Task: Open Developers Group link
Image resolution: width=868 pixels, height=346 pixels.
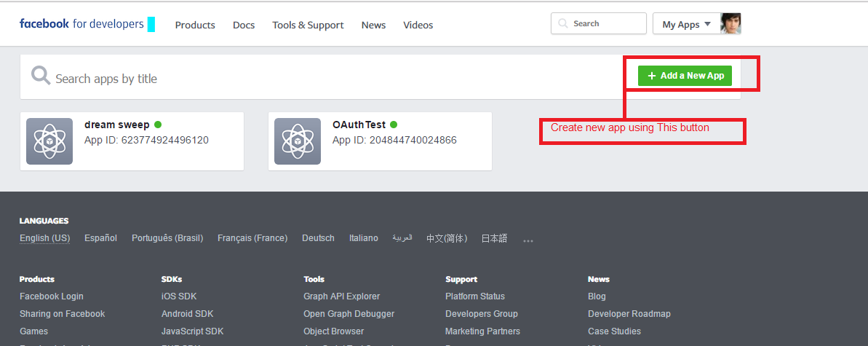Action: (x=482, y=314)
